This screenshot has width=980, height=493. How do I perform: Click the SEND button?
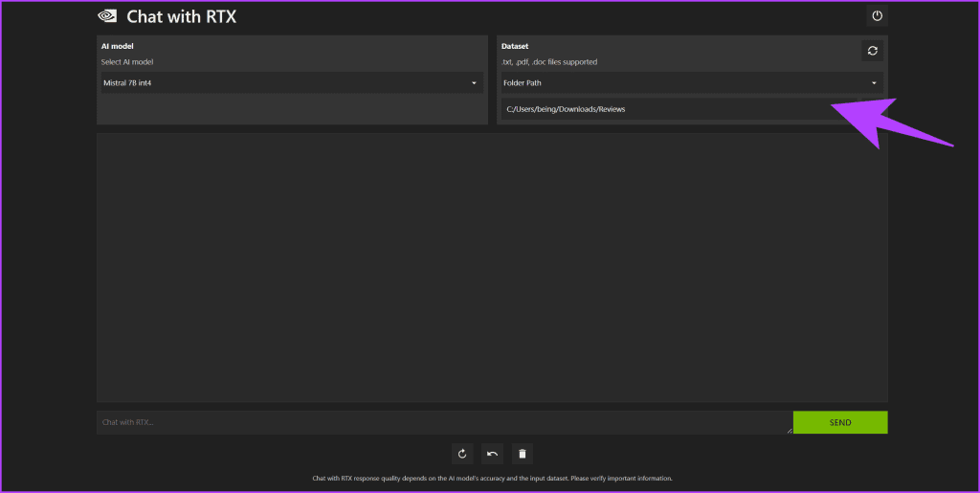pyautogui.click(x=840, y=422)
